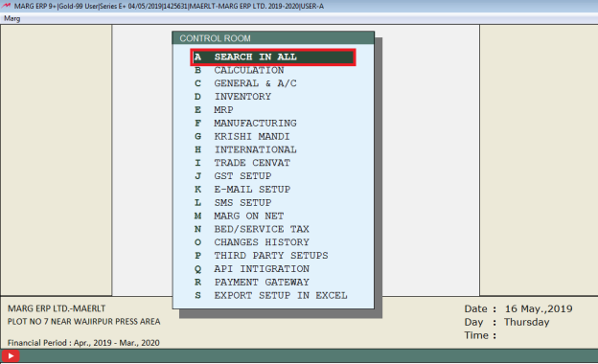The image size is (598, 364).
Task: Open GST SETUP
Action: click(242, 176)
